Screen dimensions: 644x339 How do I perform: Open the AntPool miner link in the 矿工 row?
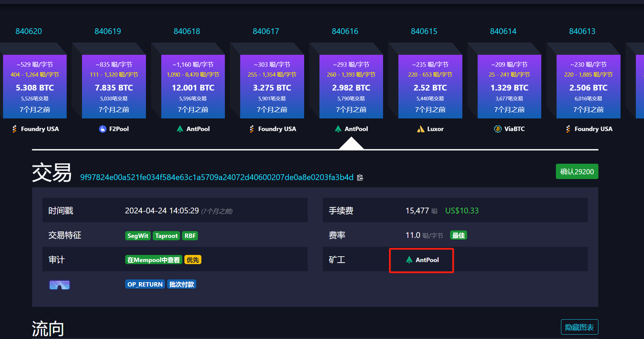pos(422,260)
